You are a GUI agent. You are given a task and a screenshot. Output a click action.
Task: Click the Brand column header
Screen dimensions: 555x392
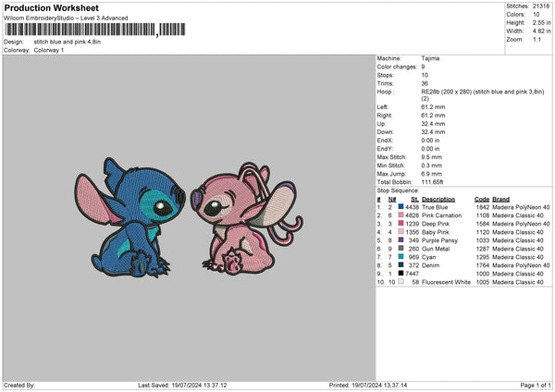click(x=500, y=200)
